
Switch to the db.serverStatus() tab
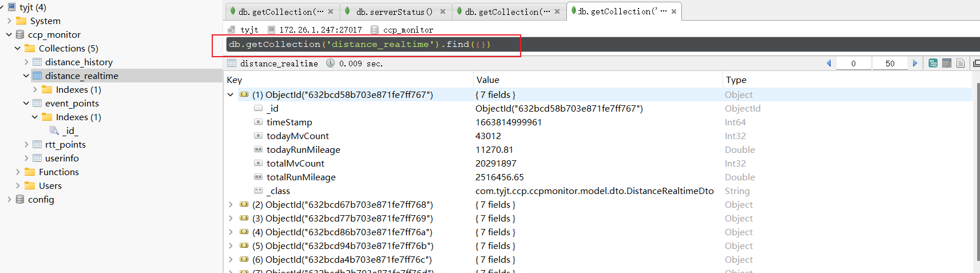[394, 11]
